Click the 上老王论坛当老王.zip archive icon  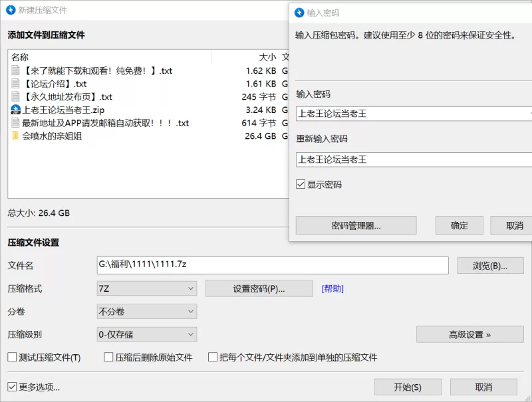click(x=16, y=110)
